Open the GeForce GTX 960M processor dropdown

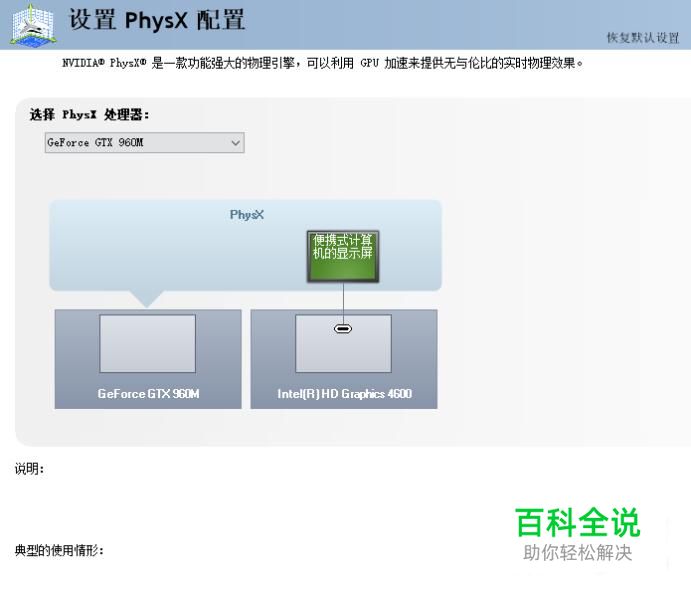pos(145,143)
